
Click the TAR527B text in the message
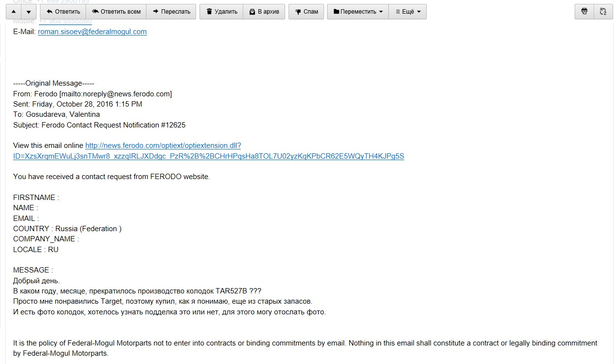[231, 291]
